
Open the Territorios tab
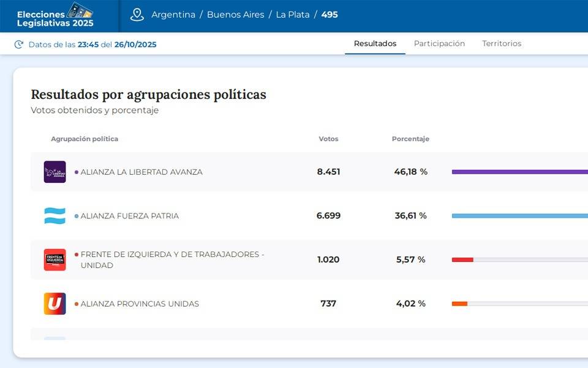click(x=502, y=44)
